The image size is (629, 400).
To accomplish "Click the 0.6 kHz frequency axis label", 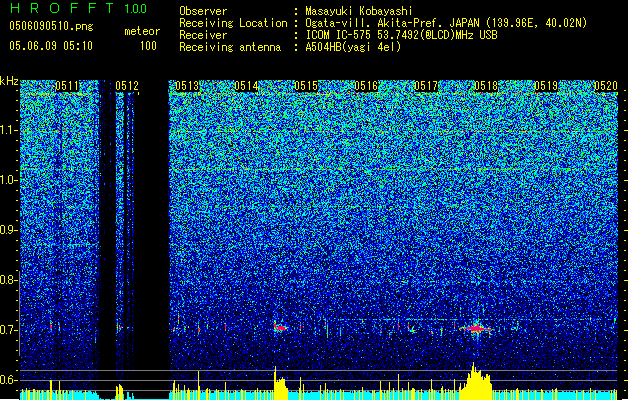I will tap(9, 380).
